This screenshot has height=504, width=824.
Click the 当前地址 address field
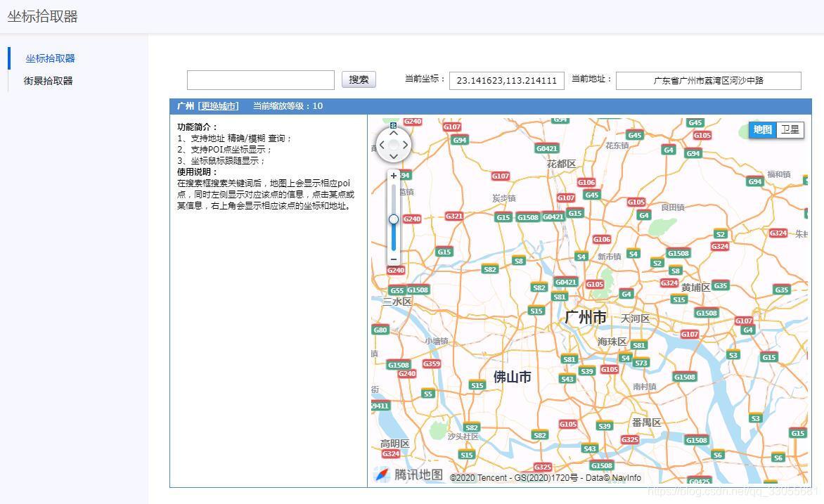[709, 80]
